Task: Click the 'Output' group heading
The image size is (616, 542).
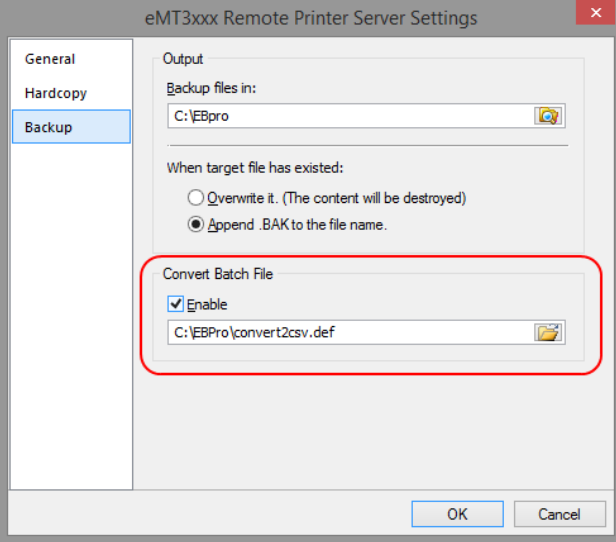Action: pos(183,59)
